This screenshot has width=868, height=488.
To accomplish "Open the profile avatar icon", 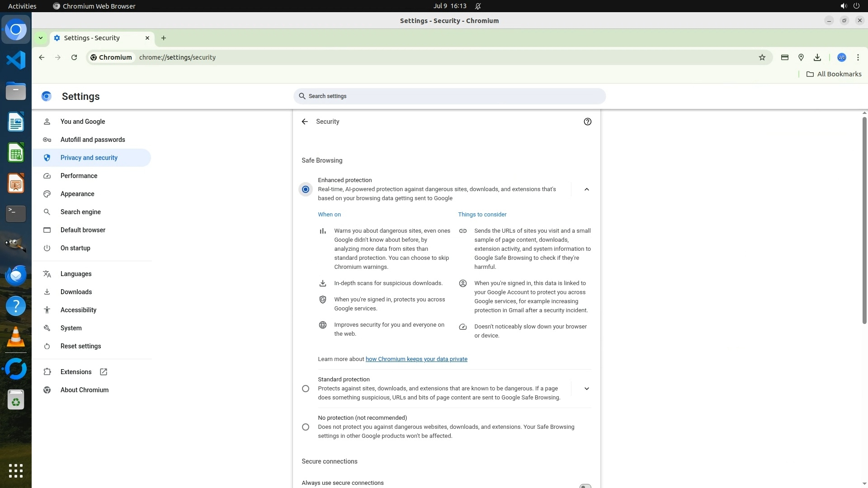I will click(x=841, y=57).
